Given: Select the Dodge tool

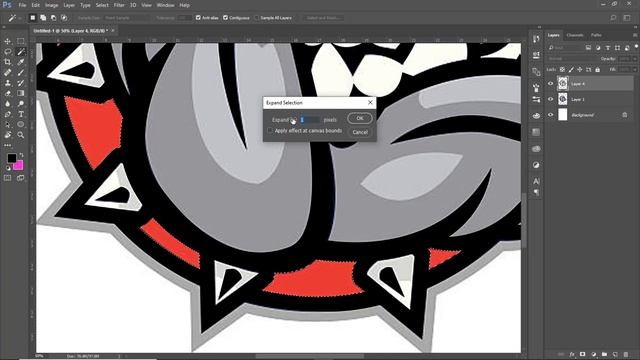Looking at the screenshot, I should [20, 104].
